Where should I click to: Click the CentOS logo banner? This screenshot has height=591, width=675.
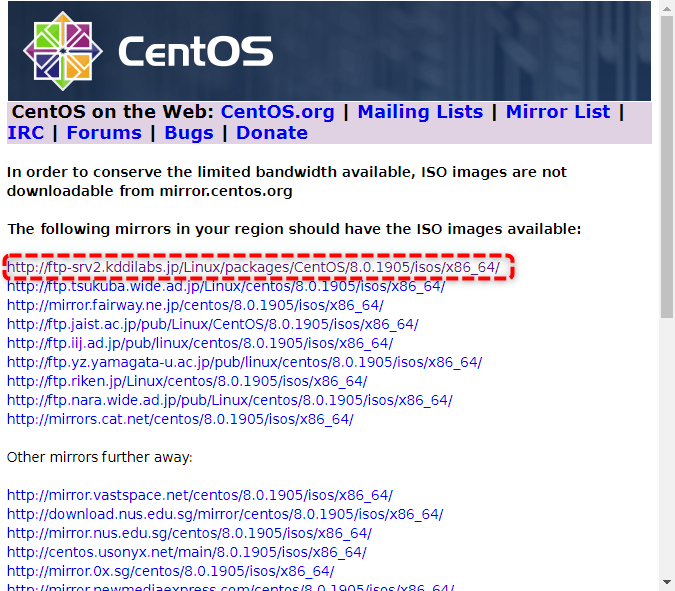[x=329, y=51]
